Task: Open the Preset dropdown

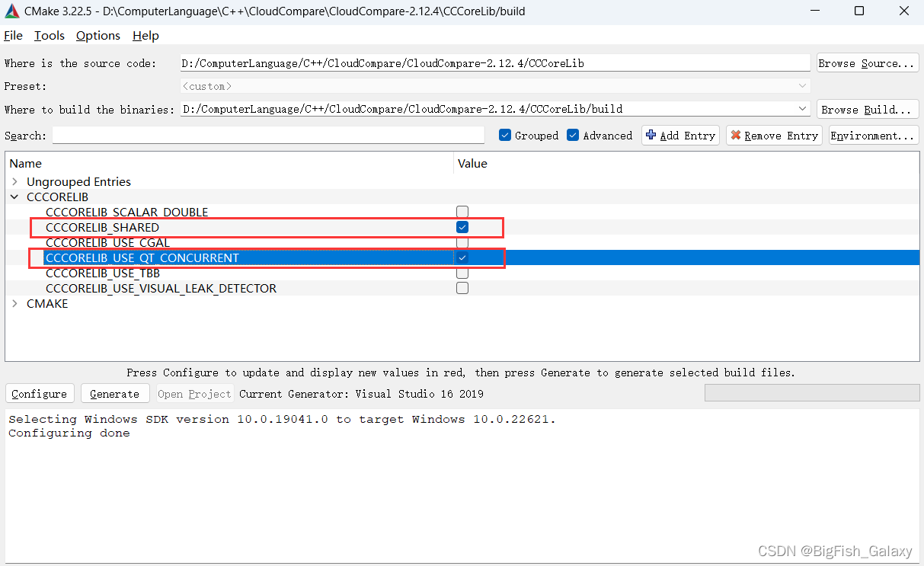Action: (x=802, y=85)
